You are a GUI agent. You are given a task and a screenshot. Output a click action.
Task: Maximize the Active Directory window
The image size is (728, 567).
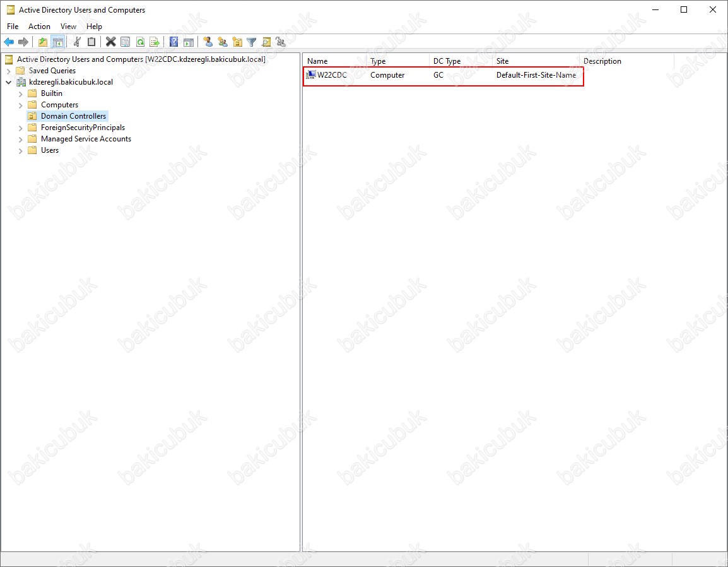pyautogui.click(x=684, y=9)
